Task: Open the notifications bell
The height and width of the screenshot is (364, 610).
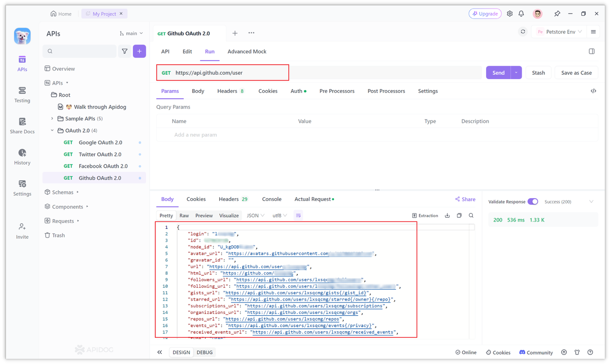Action: point(521,14)
